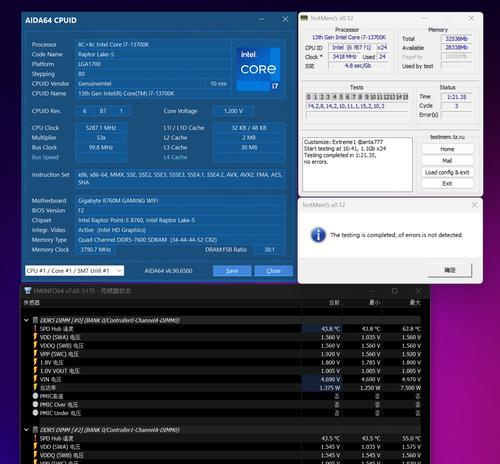Click the 63.8 °C maximum SPD Hub value
This screenshot has width=500, height=464.
[x=411, y=329]
